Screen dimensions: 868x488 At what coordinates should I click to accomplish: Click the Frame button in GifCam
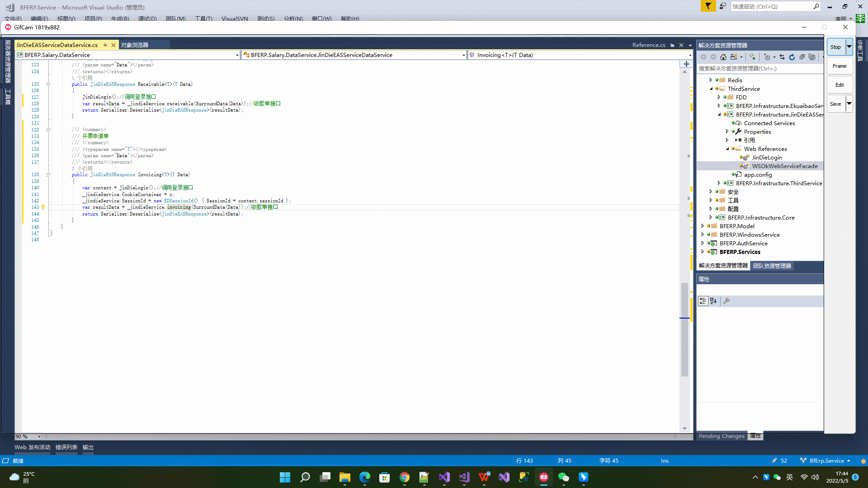click(839, 66)
